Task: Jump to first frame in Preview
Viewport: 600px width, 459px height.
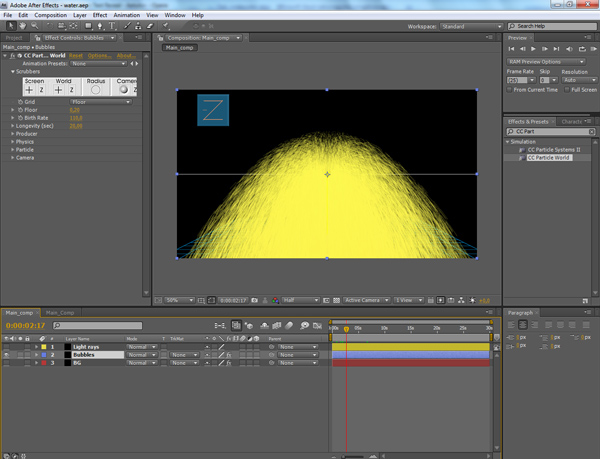Action: [x=511, y=49]
